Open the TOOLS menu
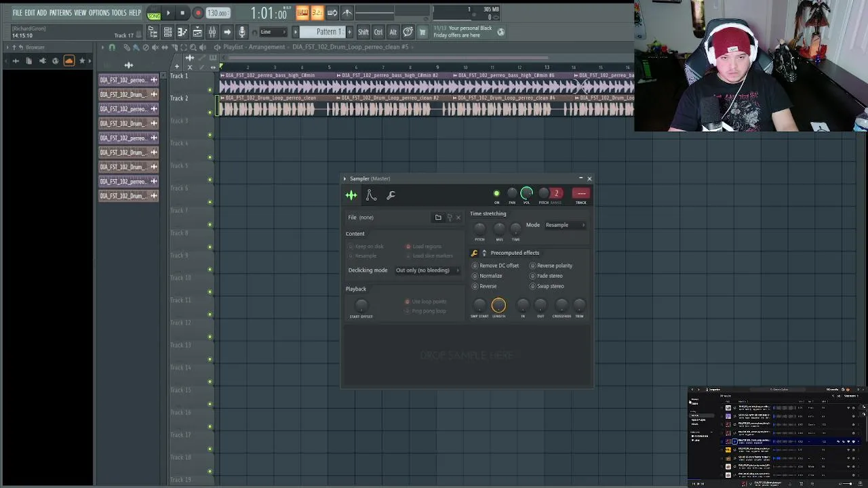The image size is (868, 488). click(119, 13)
